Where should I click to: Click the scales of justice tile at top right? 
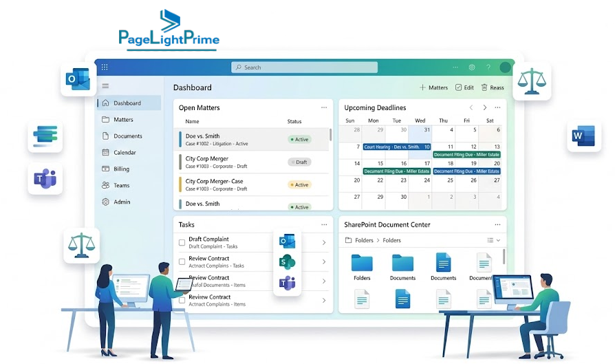[x=532, y=81]
